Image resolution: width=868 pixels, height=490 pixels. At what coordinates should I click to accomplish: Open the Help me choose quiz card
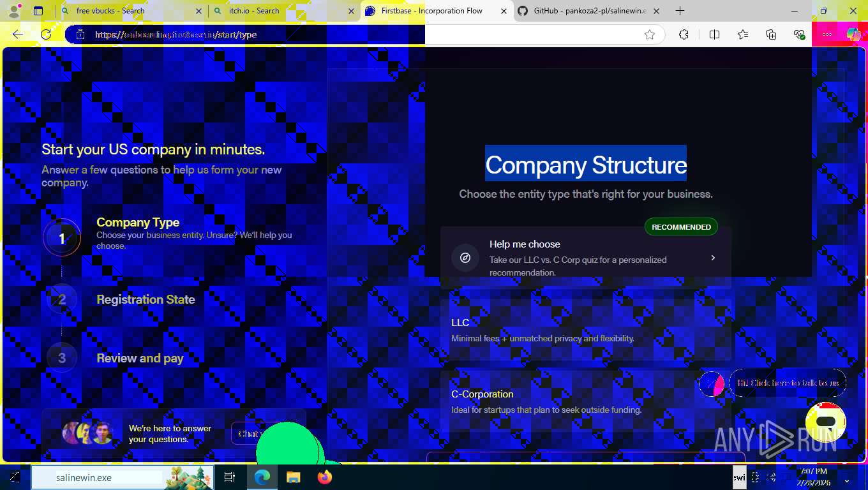point(586,258)
